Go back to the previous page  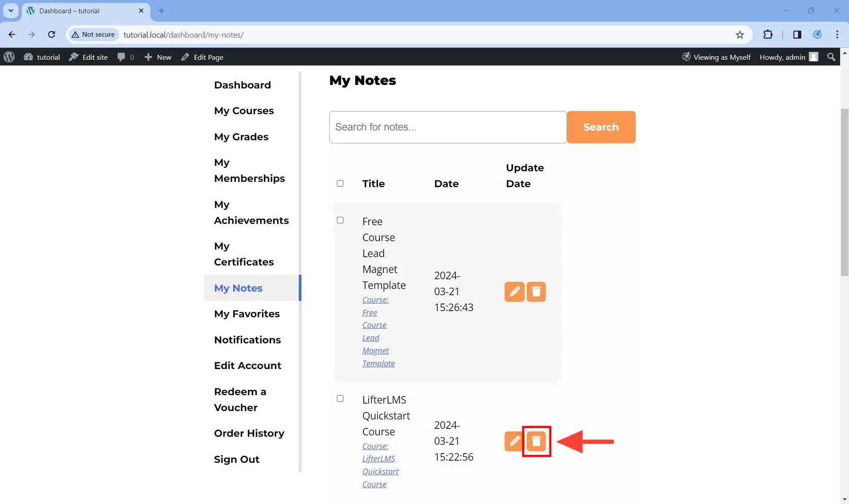click(12, 35)
